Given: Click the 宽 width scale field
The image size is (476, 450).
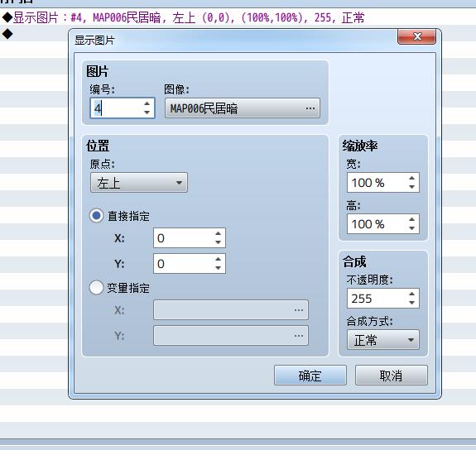Looking at the screenshot, I should pyautogui.click(x=383, y=183).
